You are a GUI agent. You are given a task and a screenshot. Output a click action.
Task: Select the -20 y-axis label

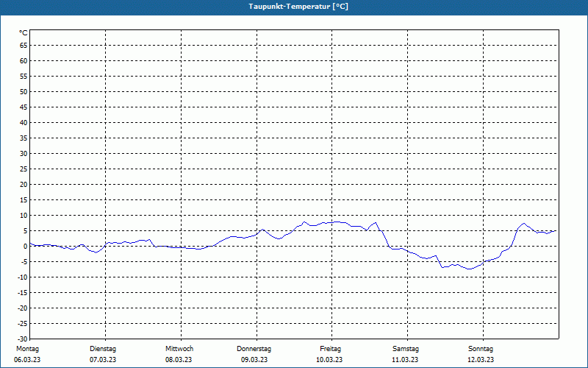click(23, 308)
